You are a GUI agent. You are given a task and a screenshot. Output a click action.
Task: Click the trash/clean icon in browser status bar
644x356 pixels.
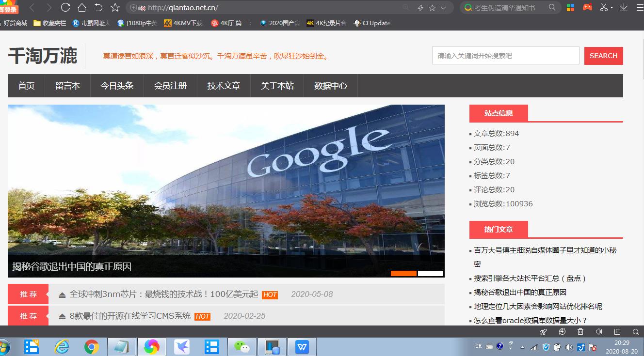pyautogui.click(x=580, y=332)
